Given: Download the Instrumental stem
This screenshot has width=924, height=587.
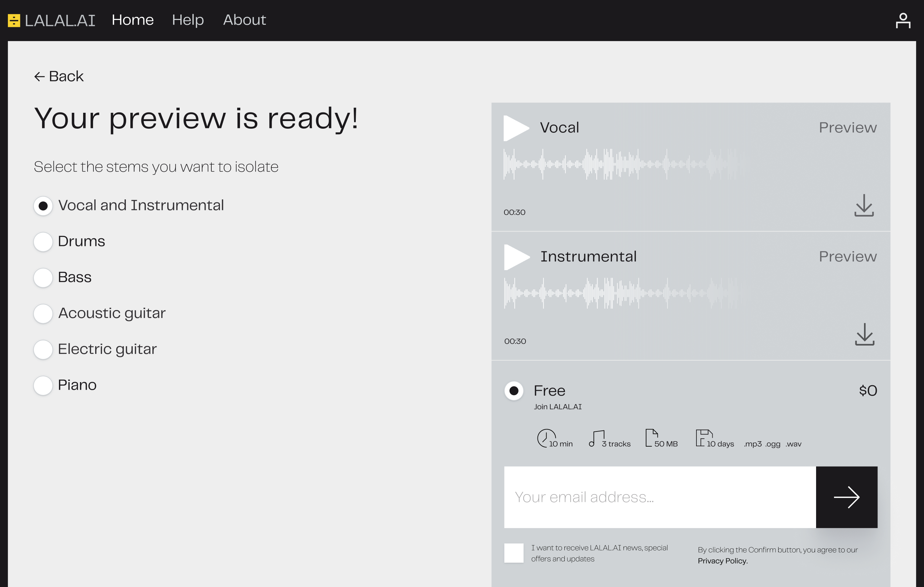Looking at the screenshot, I should click(864, 335).
